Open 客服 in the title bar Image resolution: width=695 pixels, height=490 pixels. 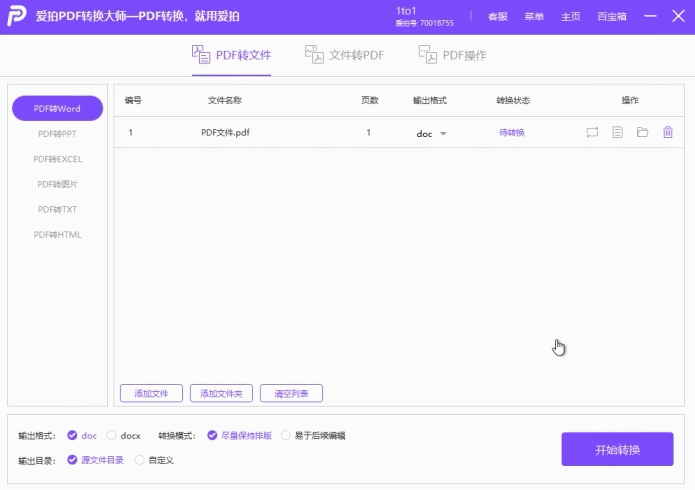pos(497,17)
